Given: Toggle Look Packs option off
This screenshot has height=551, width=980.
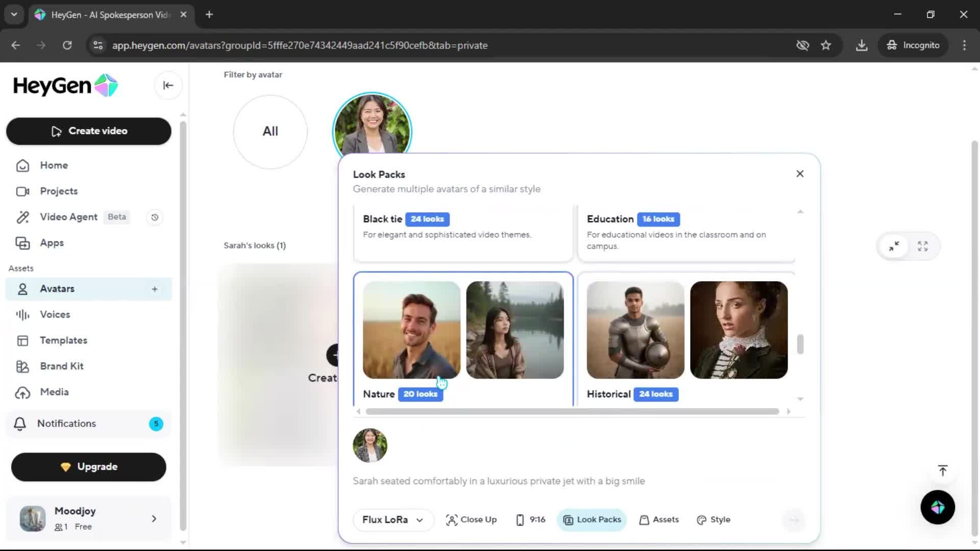Looking at the screenshot, I should pyautogui.click(x=592, y=519).
